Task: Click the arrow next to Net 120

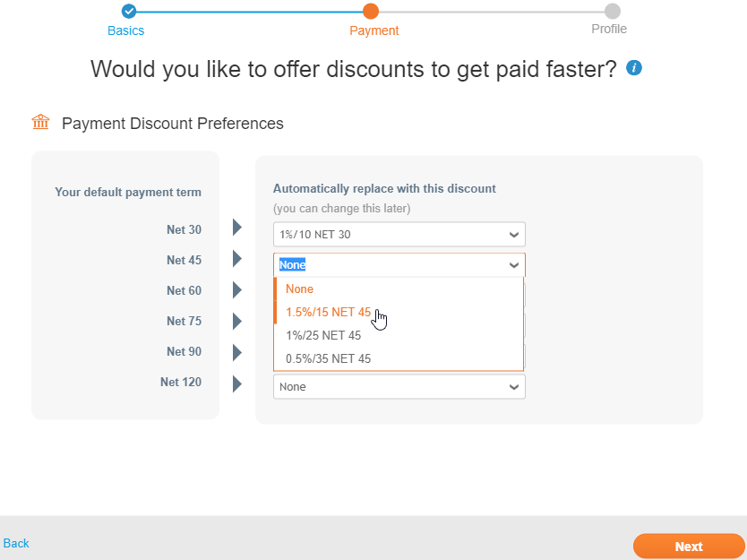Action: tap(237, 383)
